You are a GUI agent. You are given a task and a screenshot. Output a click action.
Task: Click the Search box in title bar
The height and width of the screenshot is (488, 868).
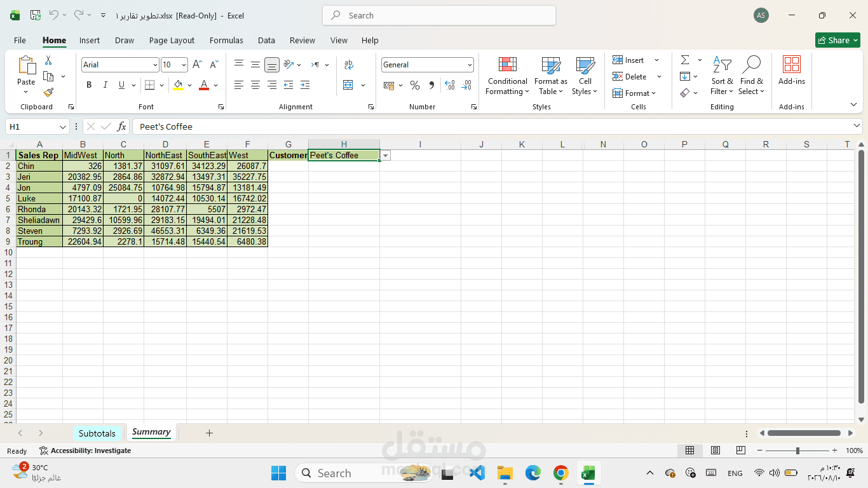tap(439, 15)
